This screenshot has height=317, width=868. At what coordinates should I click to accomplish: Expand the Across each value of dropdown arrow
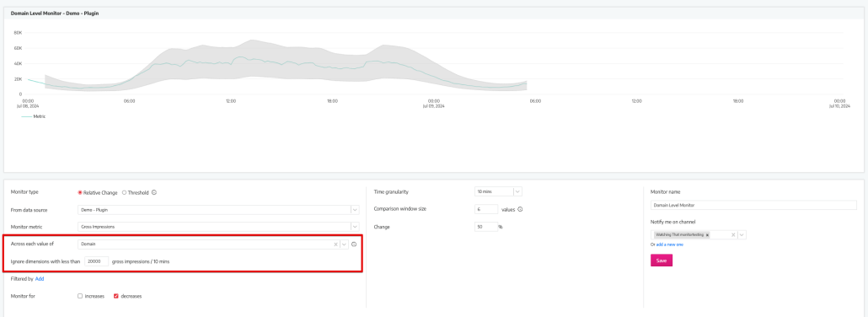(345, 244)
